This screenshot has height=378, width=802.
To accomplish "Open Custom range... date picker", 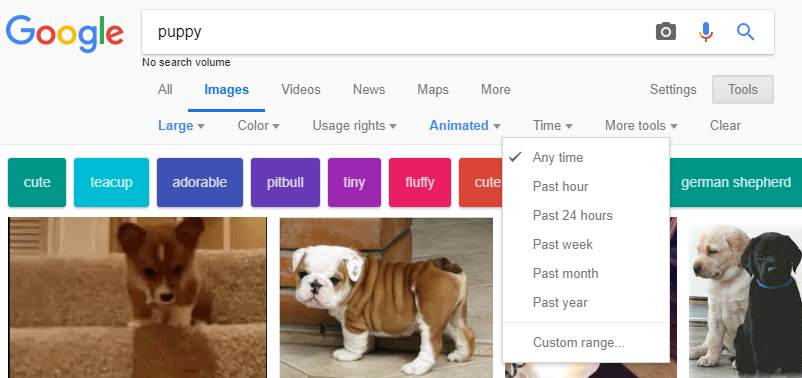I will coord(586,342).
